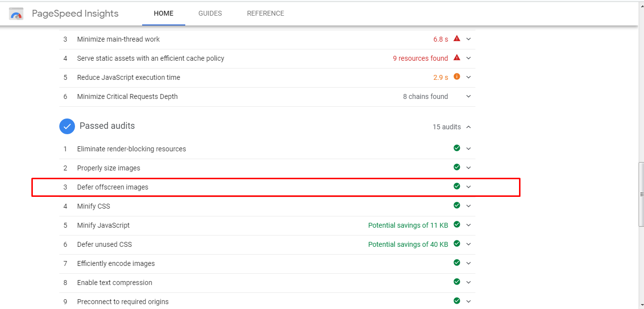Viewport: 644px width, 309px height.
Task: Click the blue checkmark circle next to Passed audits
Action: click(x=67, y=126)
